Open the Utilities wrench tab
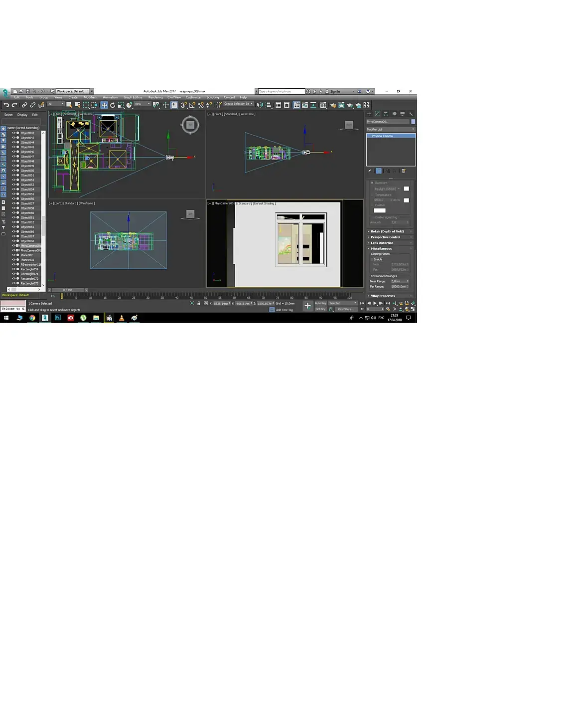This screenshot has width=588, height=719. point(411,114)
